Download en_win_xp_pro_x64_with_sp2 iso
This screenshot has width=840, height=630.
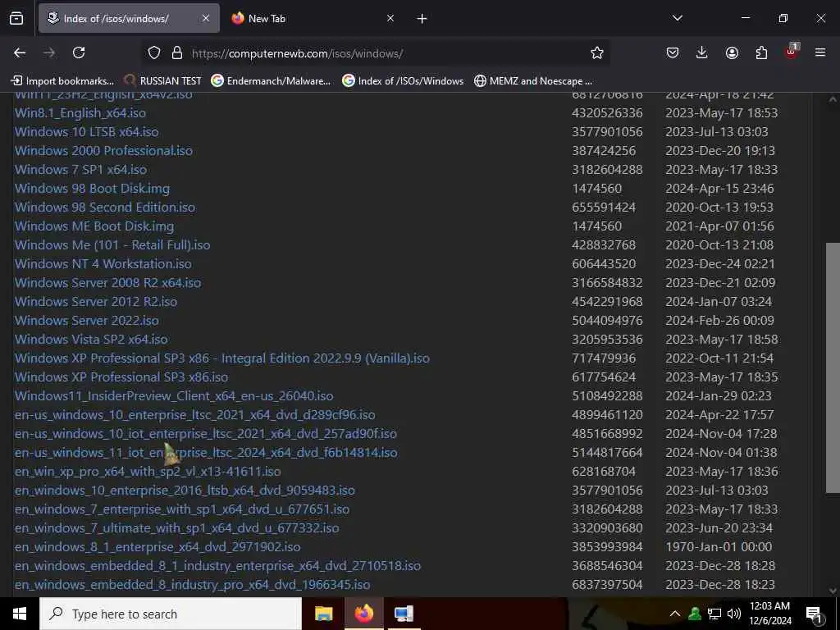click(x=148, y=472)
